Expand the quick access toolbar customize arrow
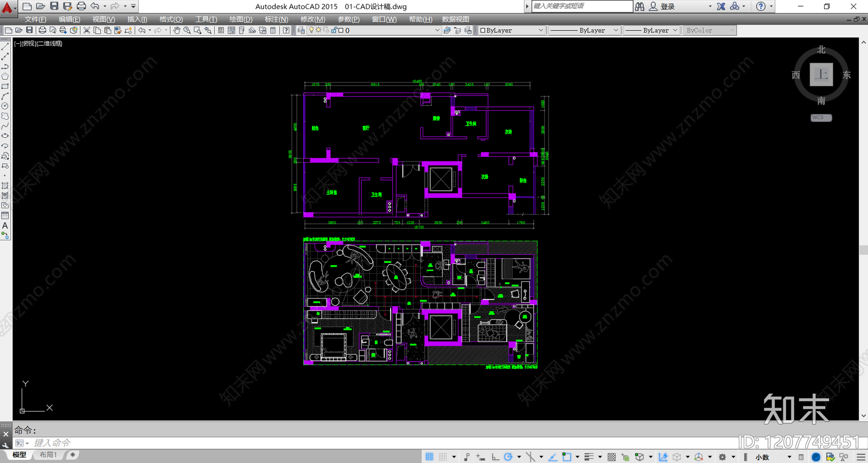Image resolution: width=868 pixels, height=463 pixels. (x=133, y=7)
